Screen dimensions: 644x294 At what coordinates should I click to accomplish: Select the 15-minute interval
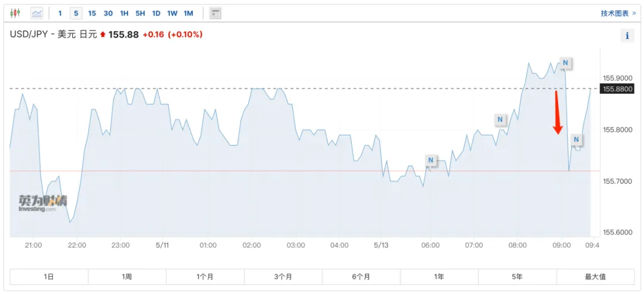(92, 13)
